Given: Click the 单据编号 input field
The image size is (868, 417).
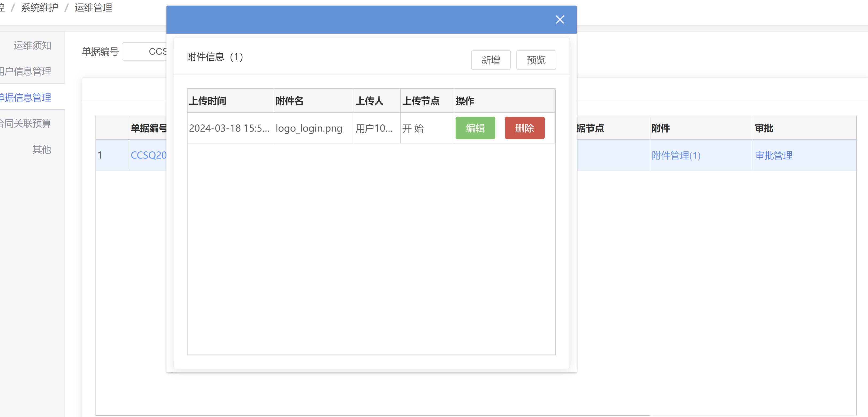Looking at the screenshot, I should coord(144,51).
